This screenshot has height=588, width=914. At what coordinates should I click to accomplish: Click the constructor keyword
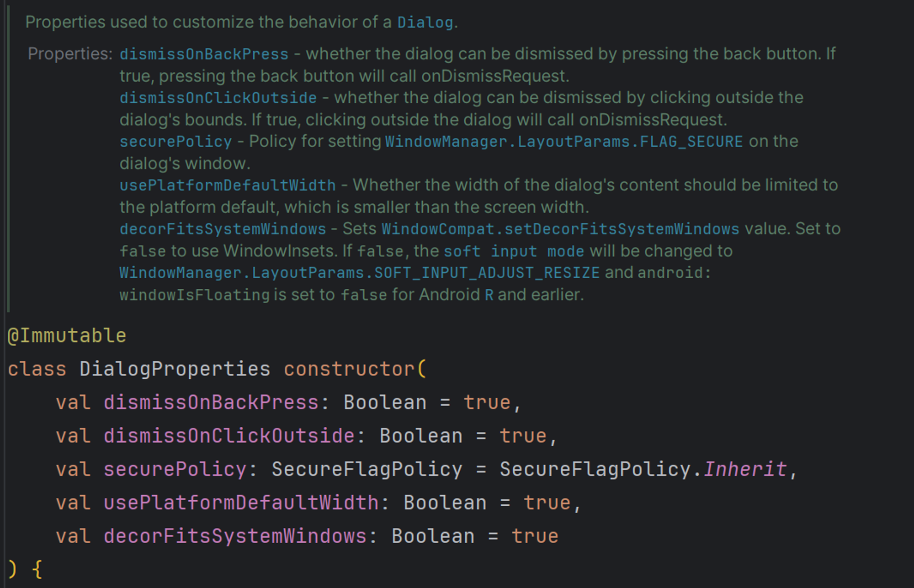coord(349,369)
